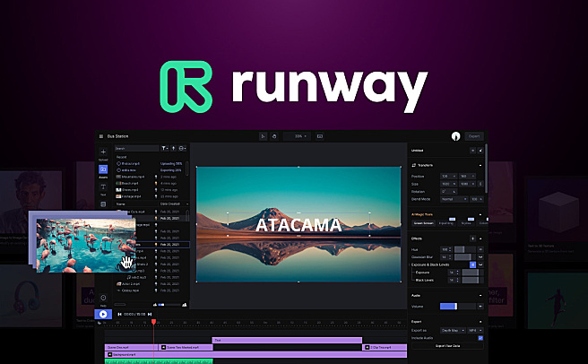Open the Assets folder icon in sidebar
588x364 pixels.
(103, 169)
